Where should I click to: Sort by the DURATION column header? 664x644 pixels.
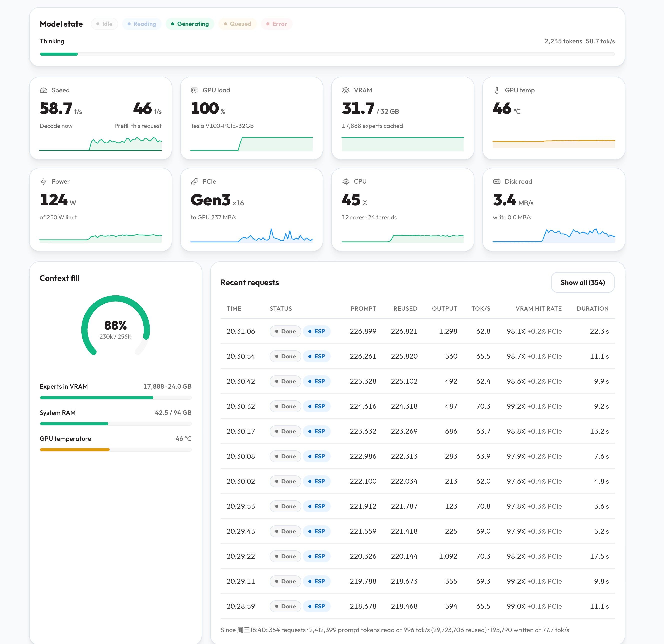(592, 309)
